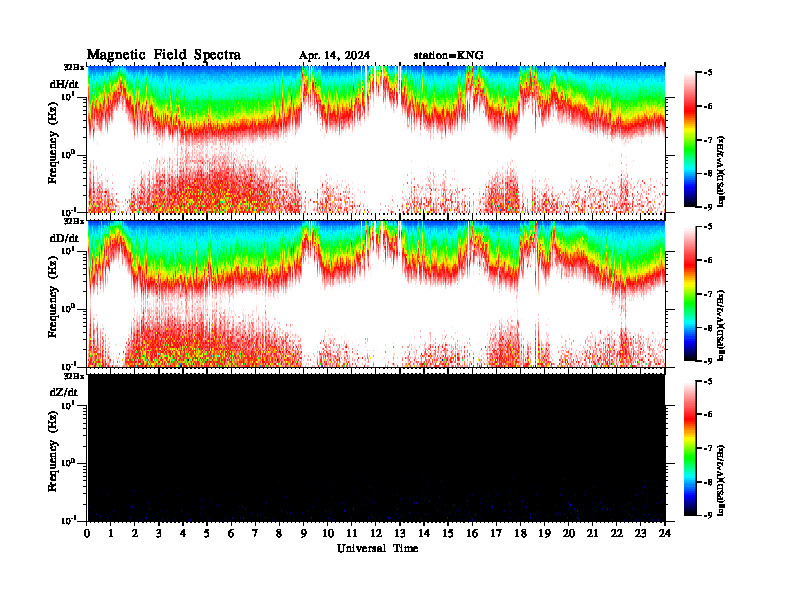The width and height of the screenshot is (792, 612).
Task: Select the dH/dt panel label
Action: point(64,84)
